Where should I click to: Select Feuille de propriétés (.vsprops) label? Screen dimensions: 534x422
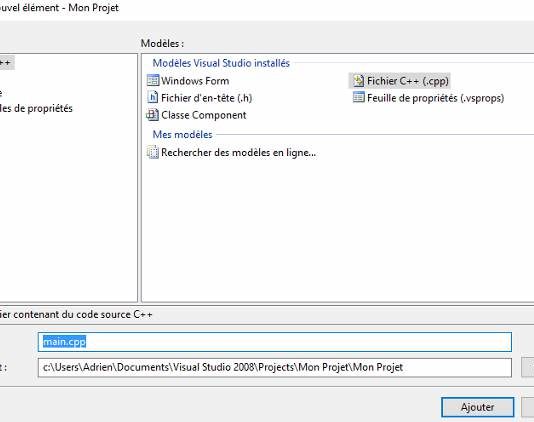tap(436, 98)
